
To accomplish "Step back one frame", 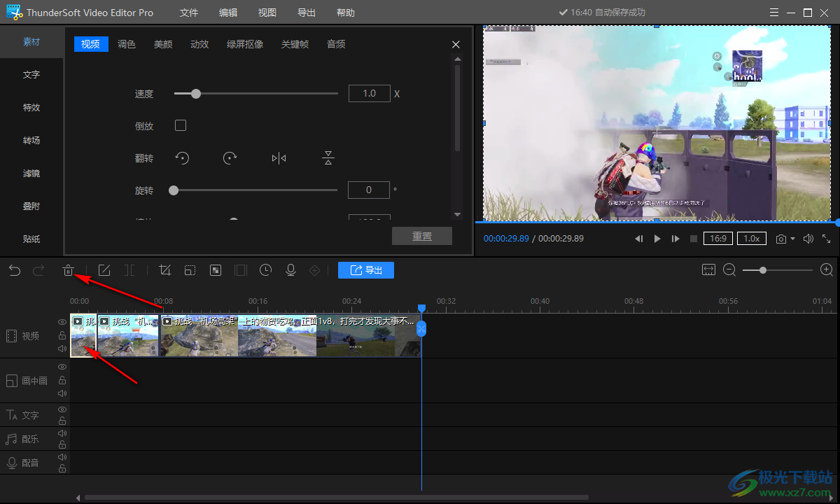I will click(x=639, y=239).
